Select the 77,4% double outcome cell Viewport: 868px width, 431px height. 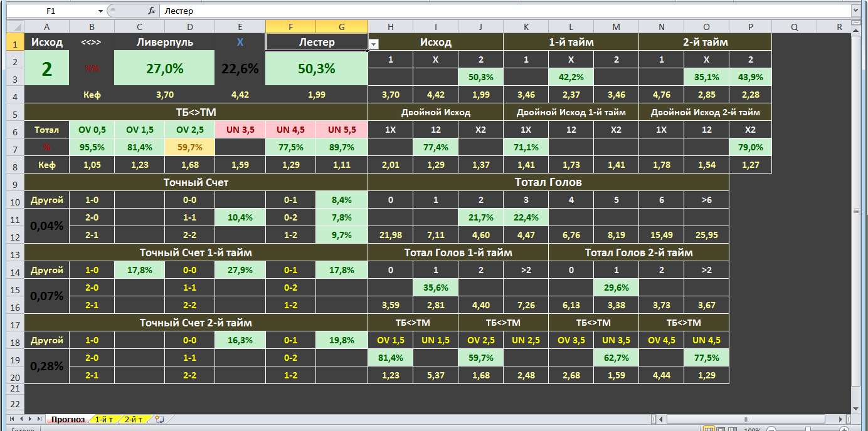coord(436,147)
